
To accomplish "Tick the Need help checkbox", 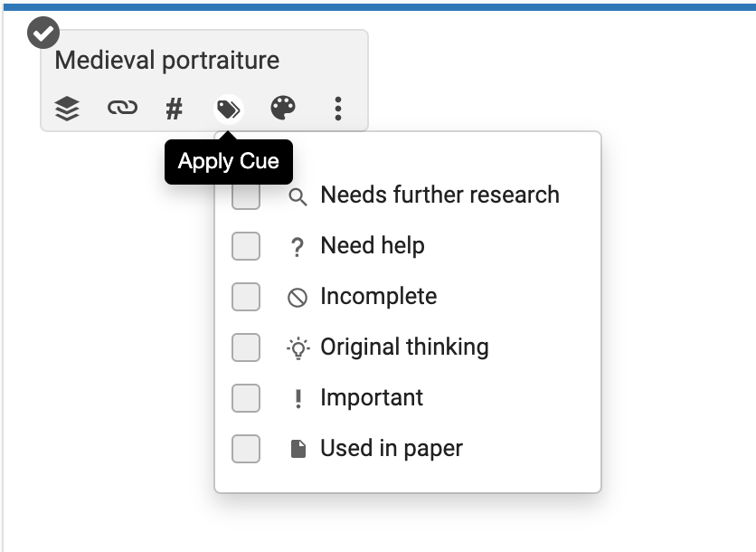I will [246, 245].
